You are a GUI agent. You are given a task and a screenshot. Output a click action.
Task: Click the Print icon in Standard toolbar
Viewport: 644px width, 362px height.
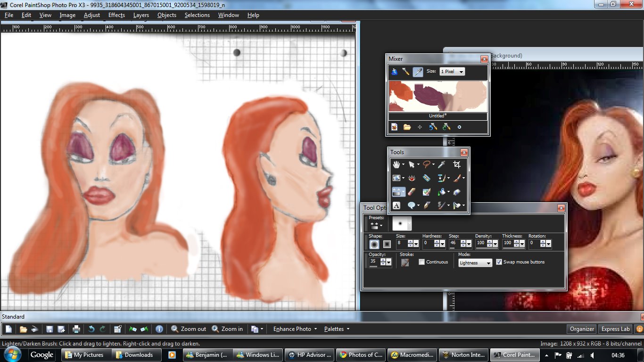76,329
